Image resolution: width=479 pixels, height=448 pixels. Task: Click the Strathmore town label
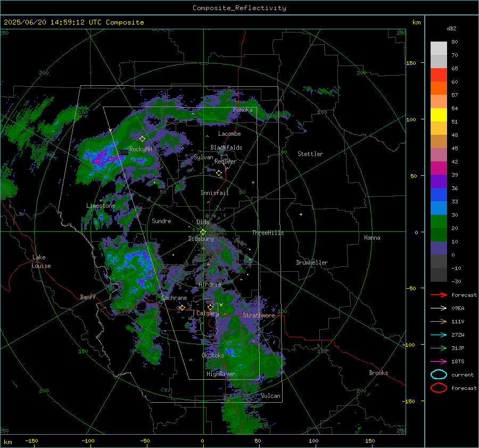pyautogui.click(x=259, y=315)
